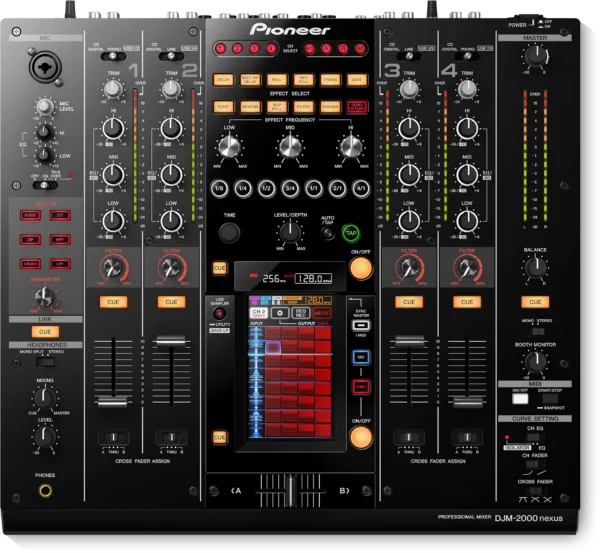Image resolution: width=600 pixels, height=553 pixels.
Task: Select the GATE effect
Action: [x=357, y=80]
